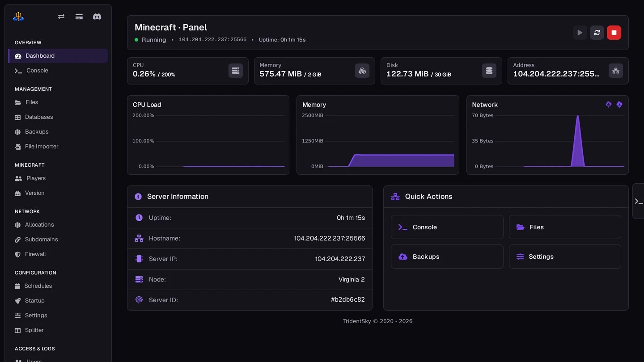Click the Backups quick action button
This screenshot has width=644, height=362.
[447, 257]
